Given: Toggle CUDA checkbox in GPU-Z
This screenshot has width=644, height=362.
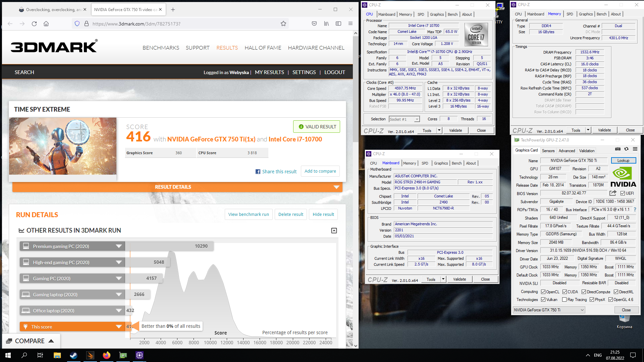Looking at the screenshot, I should click(x=565, y=292).
